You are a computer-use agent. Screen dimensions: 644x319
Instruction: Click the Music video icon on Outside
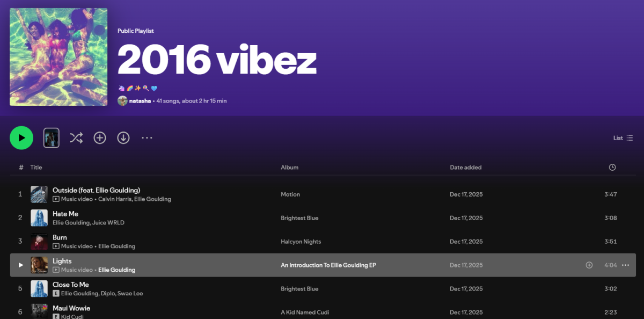56,199
